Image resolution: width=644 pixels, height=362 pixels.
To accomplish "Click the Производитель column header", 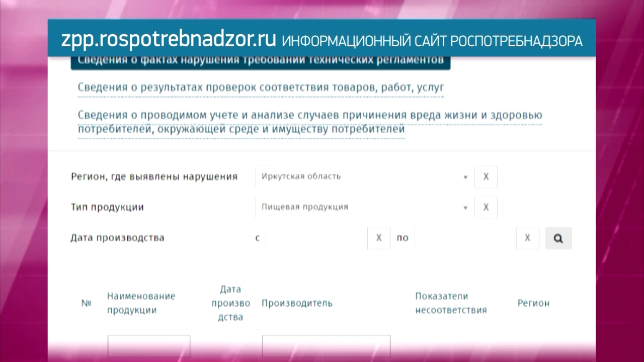I will point(297,303).
